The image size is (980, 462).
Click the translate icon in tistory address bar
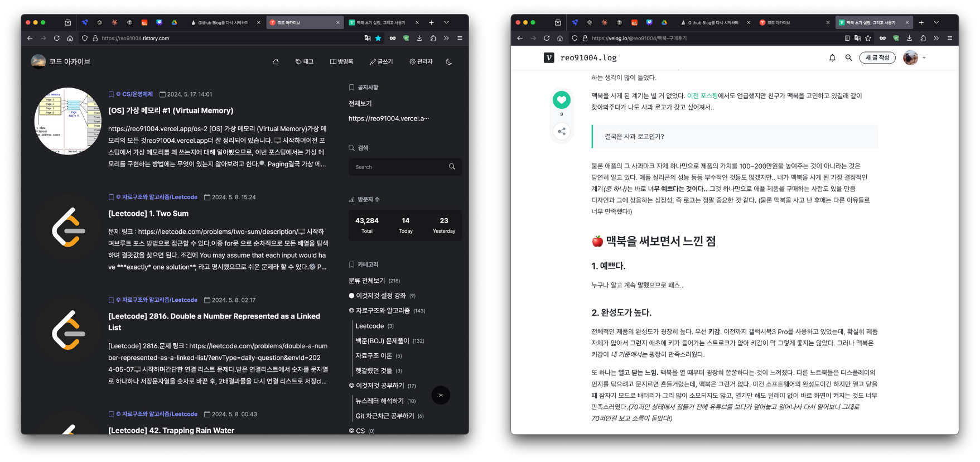[x=367, y=38]
